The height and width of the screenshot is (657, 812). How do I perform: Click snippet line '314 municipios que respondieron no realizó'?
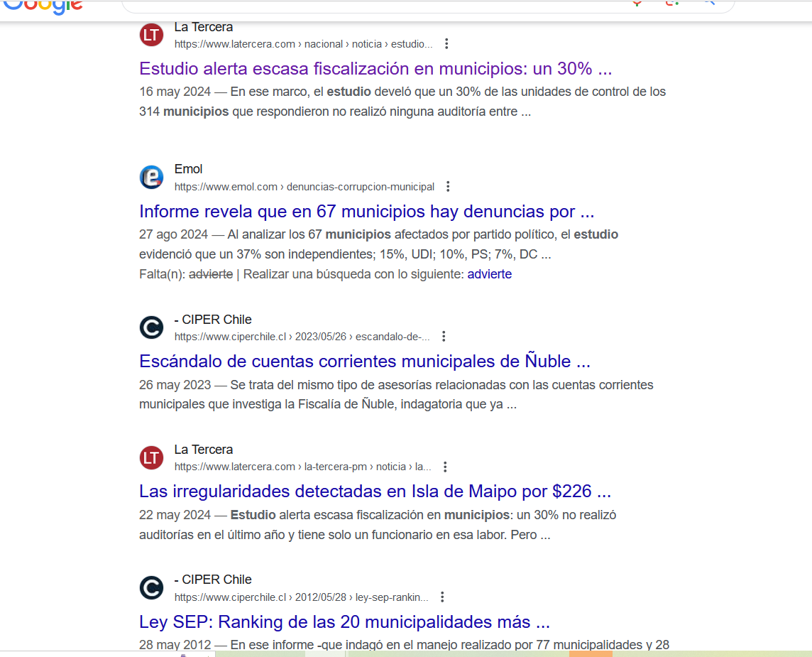(335, 112)
